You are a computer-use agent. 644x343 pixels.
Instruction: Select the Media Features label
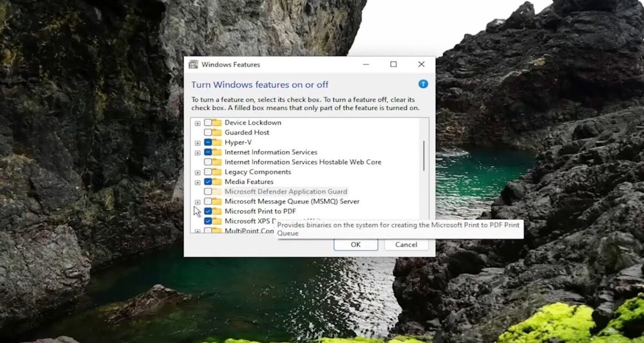coord(249,182)
